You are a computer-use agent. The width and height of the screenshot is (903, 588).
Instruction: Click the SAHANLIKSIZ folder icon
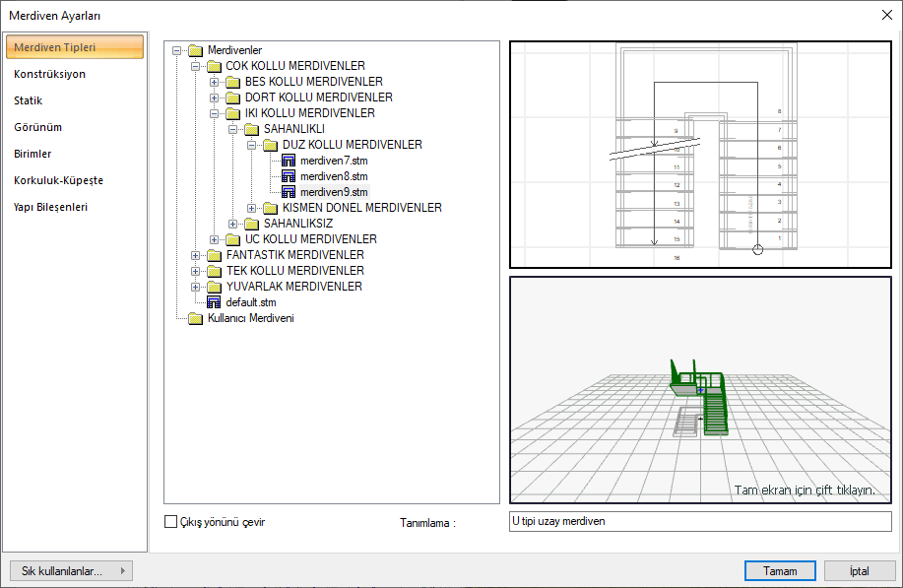click(x=251, y=224)
